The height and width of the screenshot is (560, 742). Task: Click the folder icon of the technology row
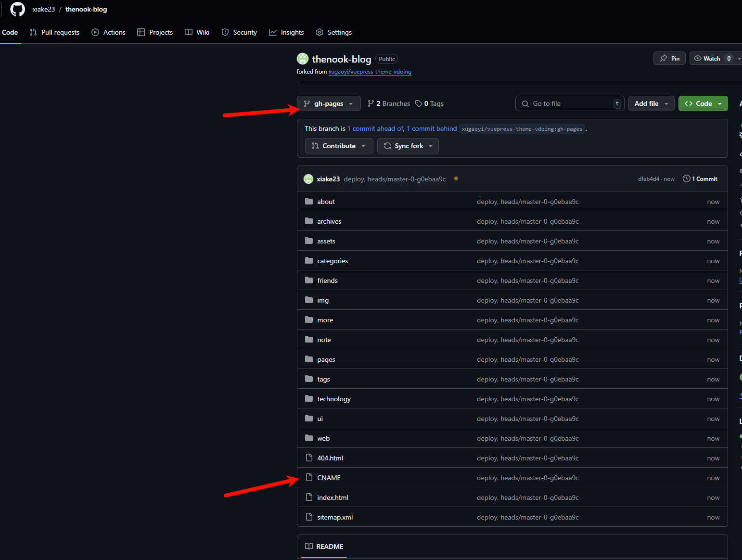(309, 398)
